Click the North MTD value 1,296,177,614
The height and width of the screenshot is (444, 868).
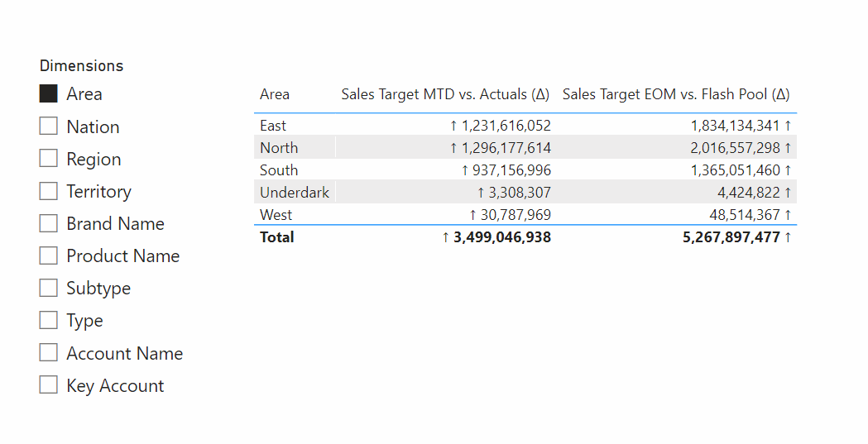click(x=506, y=148)
